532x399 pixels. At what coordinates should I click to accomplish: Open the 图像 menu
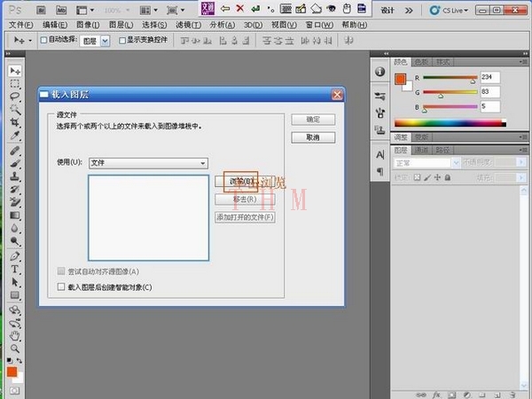coord(88,25)
